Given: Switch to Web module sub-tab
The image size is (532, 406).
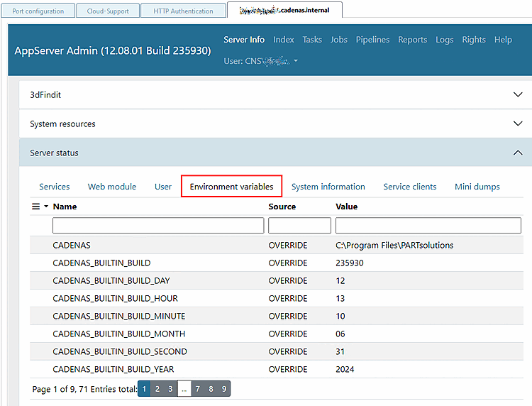Looking at the screenshot, I should coord(112,187).
